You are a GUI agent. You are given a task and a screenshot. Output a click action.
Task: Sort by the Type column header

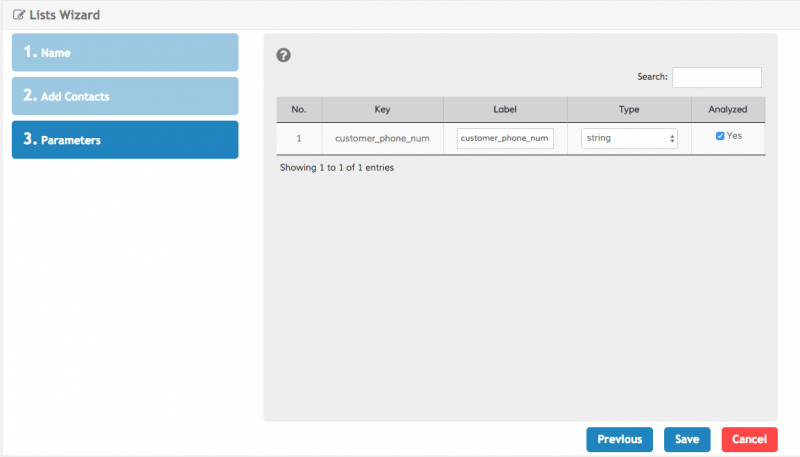[629, 109]
